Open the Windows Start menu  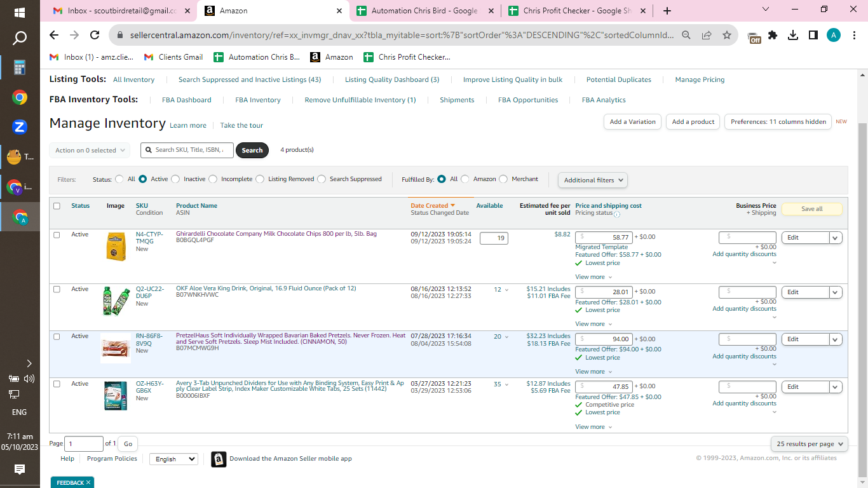coord(19,12)
